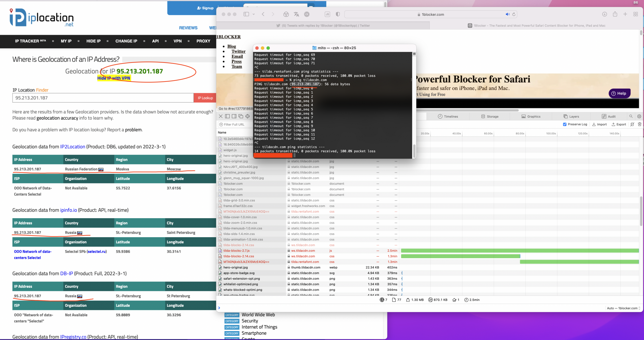
Task: Show the Safari tab overview
Action: point(636,14)
